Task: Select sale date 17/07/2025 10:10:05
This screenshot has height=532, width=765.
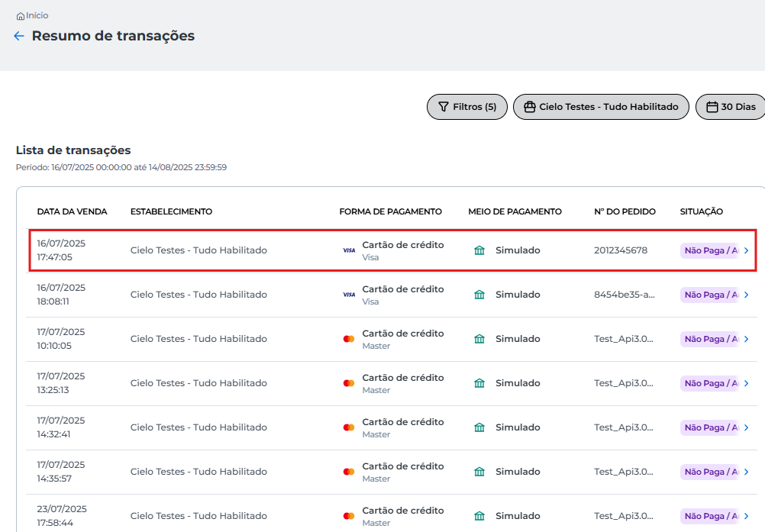Action: [61, 339]
